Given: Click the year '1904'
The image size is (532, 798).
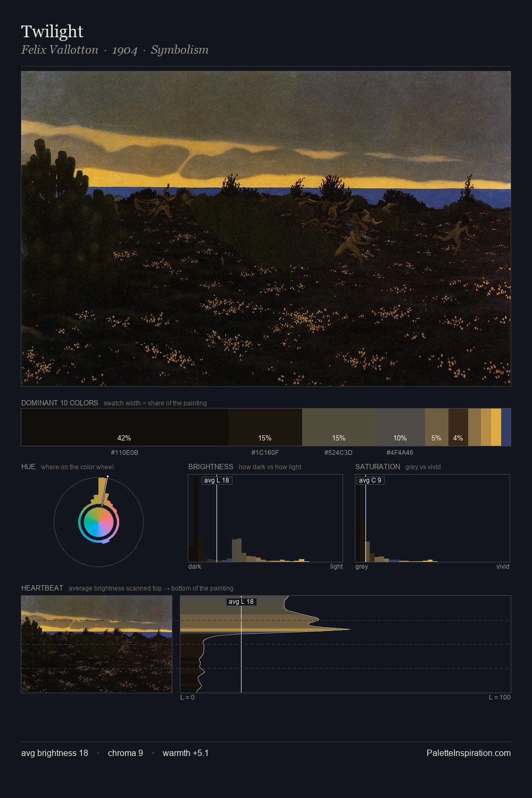Looking at the screenshot, I should coord(124,50).
